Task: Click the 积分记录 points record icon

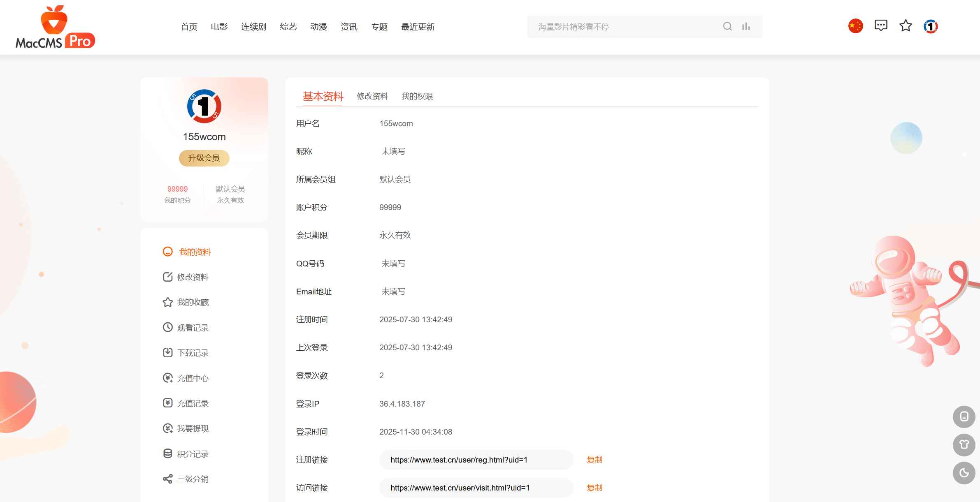Action: (167, 453)
